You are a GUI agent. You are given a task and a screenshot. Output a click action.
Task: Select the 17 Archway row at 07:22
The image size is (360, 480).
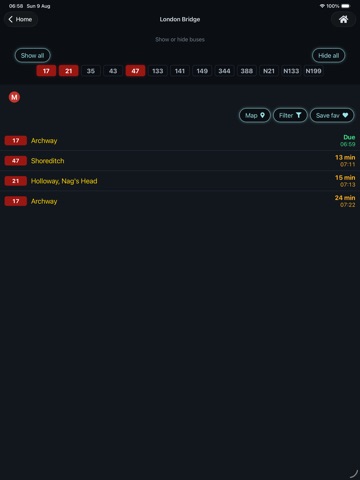tap(180, 201)
